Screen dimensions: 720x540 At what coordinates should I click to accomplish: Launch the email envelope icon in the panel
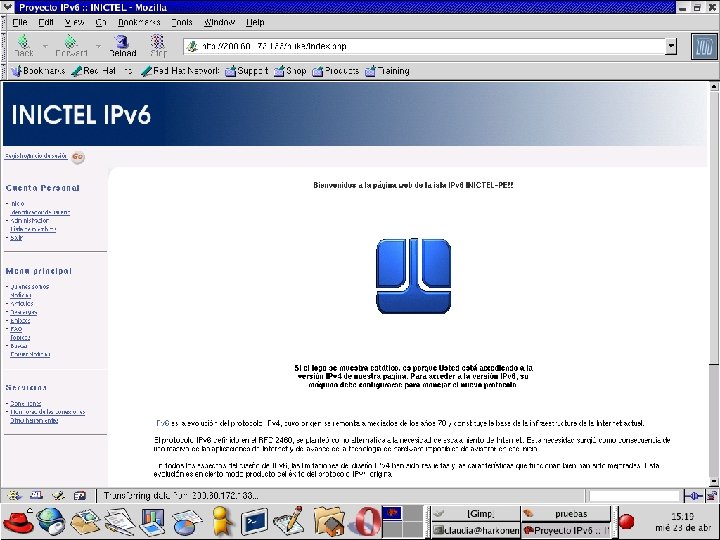tap(84, 522)
